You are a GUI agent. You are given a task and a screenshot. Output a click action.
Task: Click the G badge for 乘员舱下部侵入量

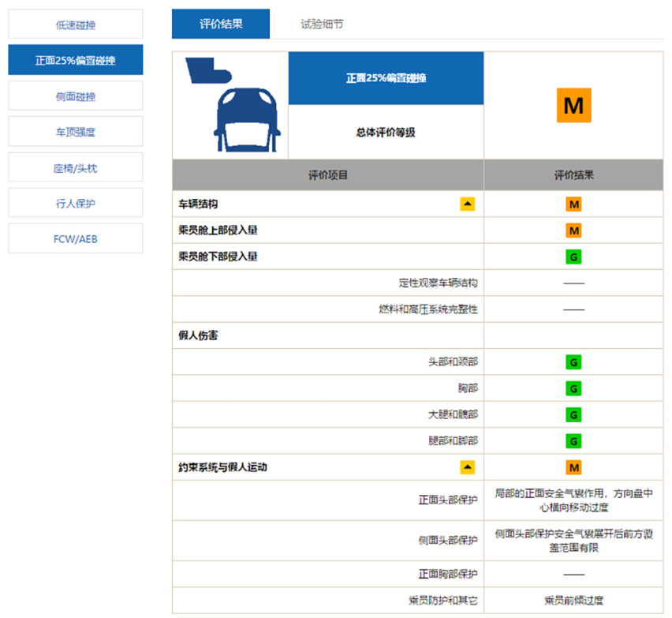click(574, 257)
